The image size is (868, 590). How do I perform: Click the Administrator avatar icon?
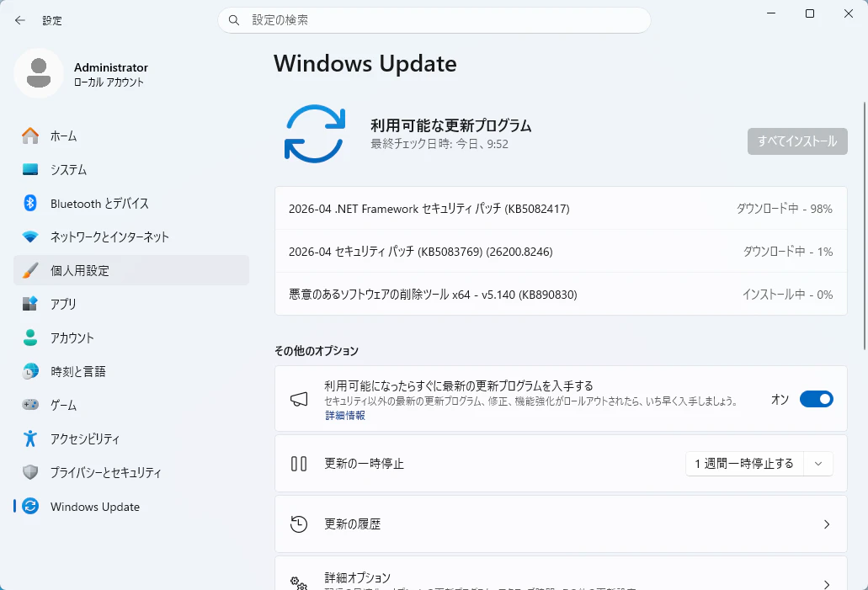[x=39, y=73]
